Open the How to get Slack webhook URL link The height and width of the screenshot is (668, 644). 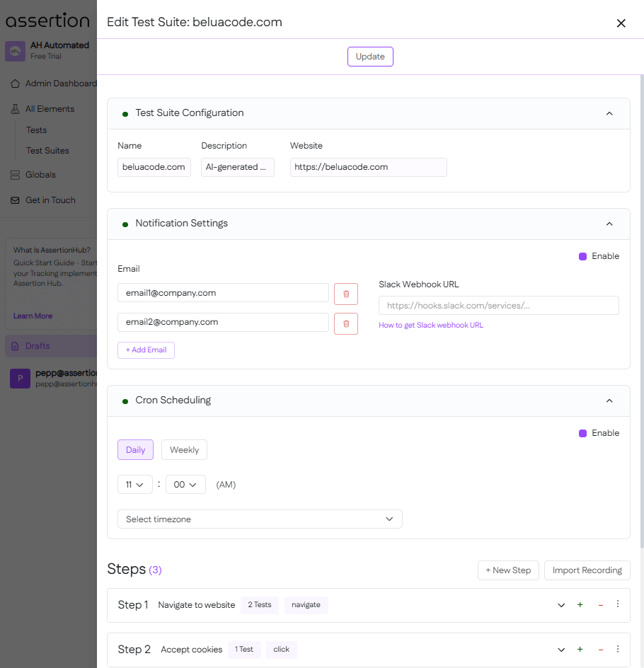(431, 325)
